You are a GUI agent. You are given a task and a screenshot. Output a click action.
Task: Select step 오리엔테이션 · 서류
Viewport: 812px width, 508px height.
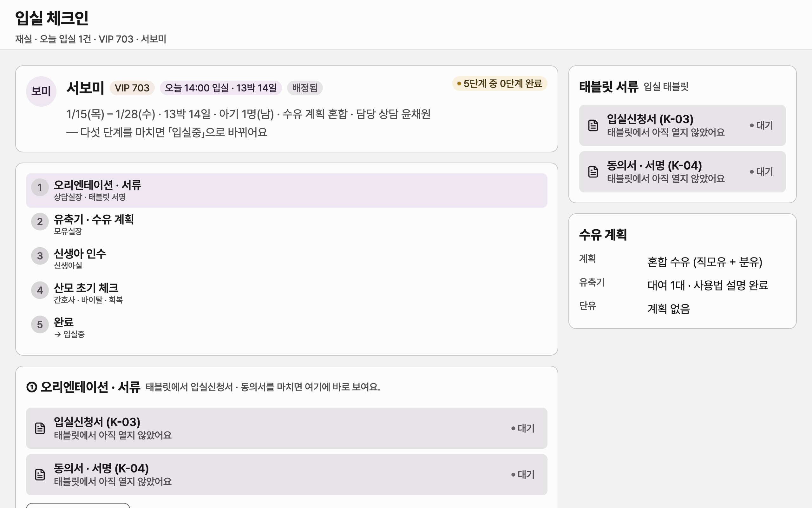point(286,190)
